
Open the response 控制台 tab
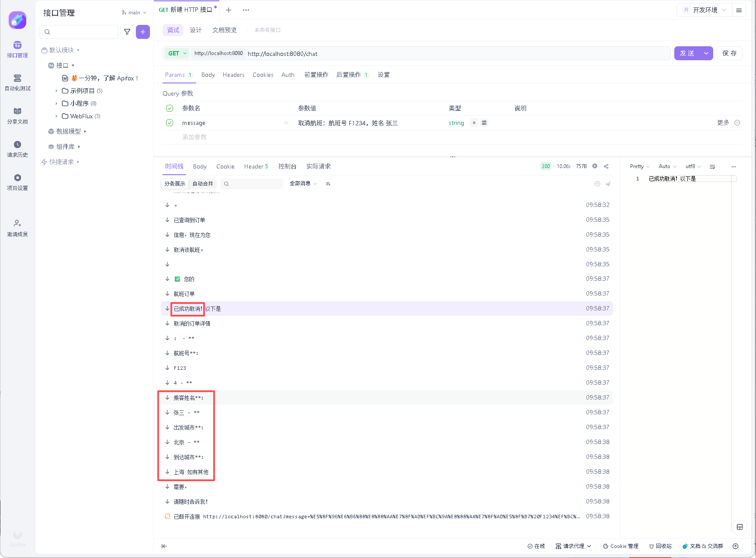pyautogui.click(x=288, y=166)
